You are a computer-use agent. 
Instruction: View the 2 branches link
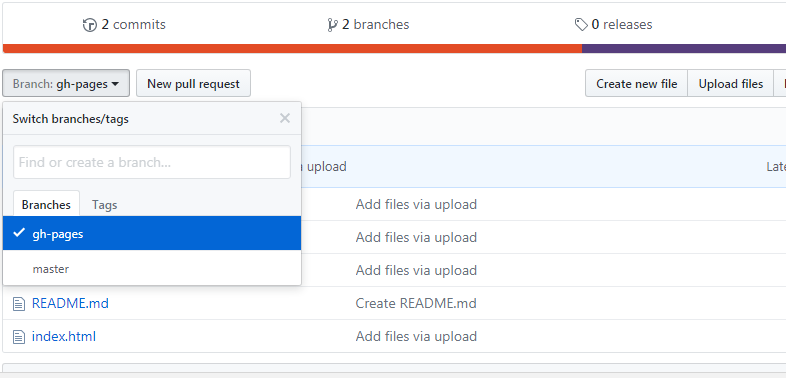click(x=368, y=25)
